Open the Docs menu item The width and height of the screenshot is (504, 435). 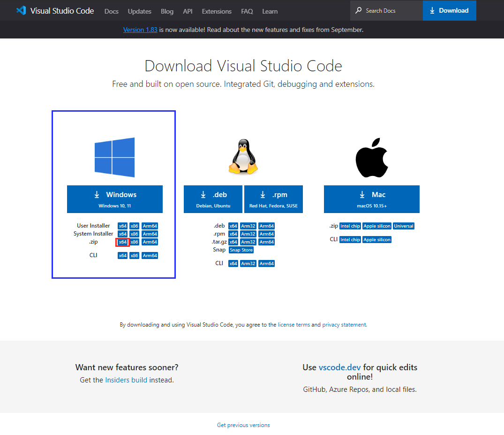(x=112, y=11)
